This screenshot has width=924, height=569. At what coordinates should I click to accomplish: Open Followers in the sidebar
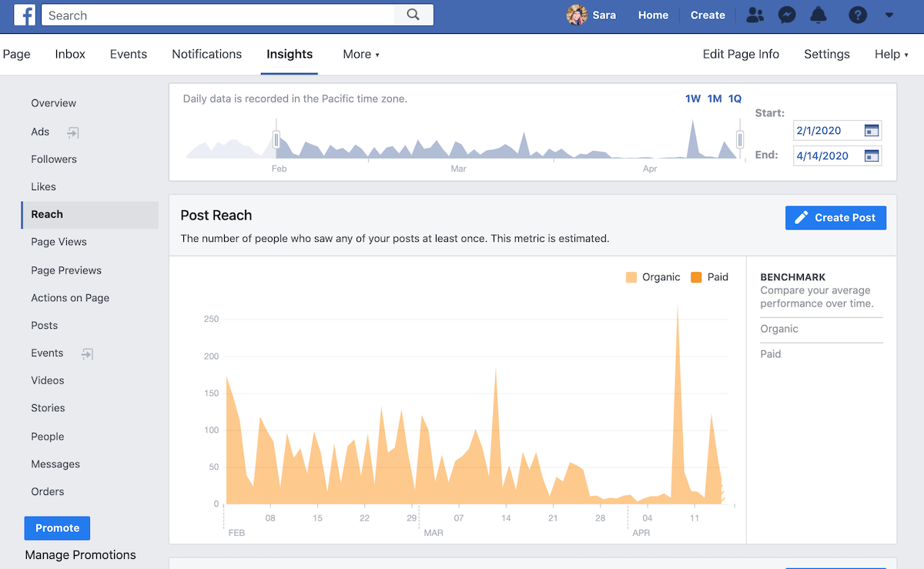(54, 159)
